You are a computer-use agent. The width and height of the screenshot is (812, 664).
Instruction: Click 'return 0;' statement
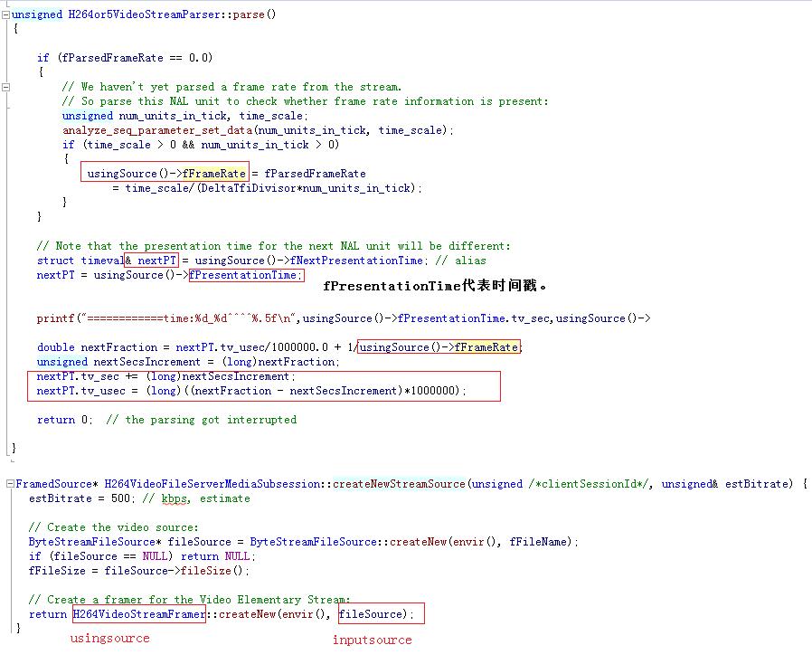point(65,420)
